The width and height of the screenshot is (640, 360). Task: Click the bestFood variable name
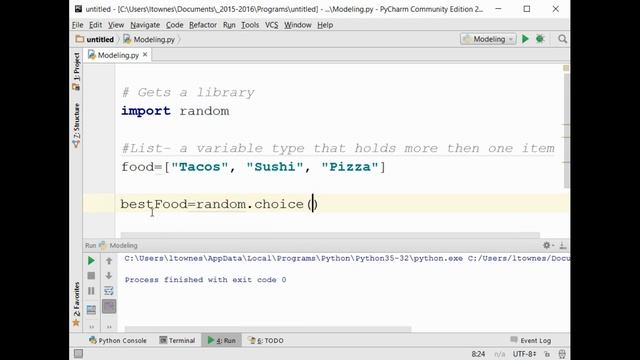pos(153,204)
